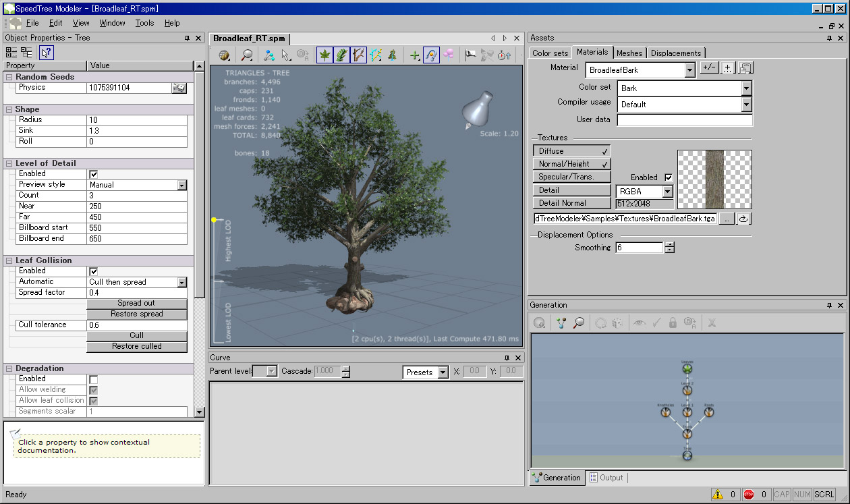This screenshot has height=504, width=850.
Task: Toggle leaf visibility with the maple leaf icon
Action: click(324, 55)
